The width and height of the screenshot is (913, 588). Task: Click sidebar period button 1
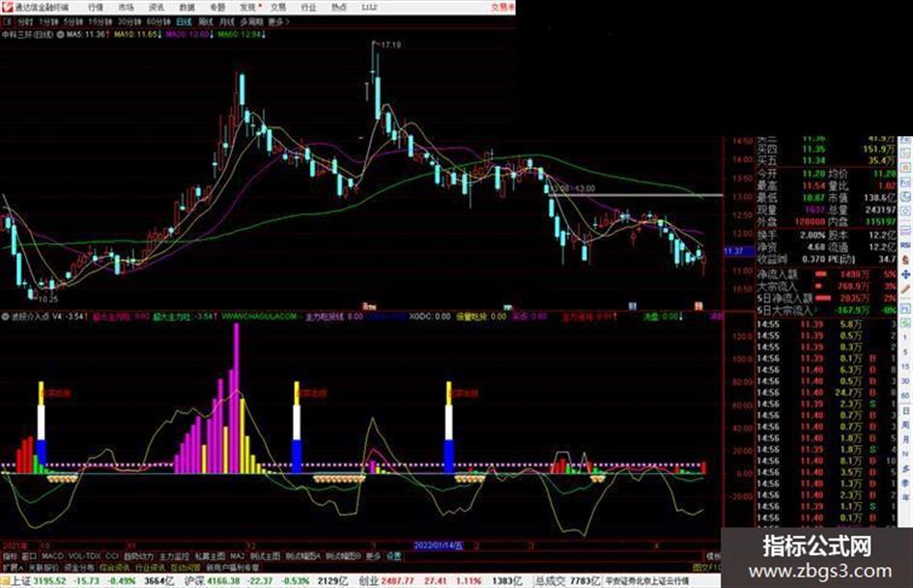(905, 338)
